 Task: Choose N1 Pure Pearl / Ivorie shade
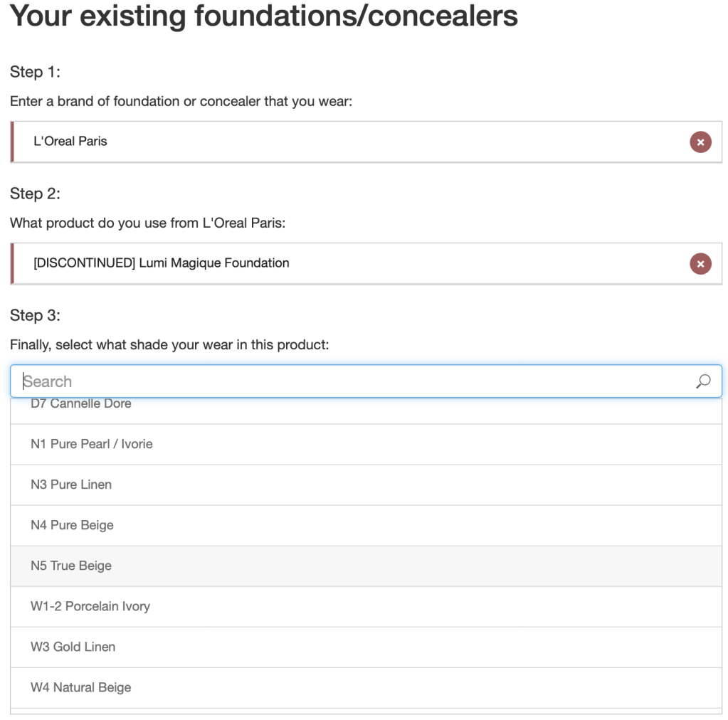92,444
